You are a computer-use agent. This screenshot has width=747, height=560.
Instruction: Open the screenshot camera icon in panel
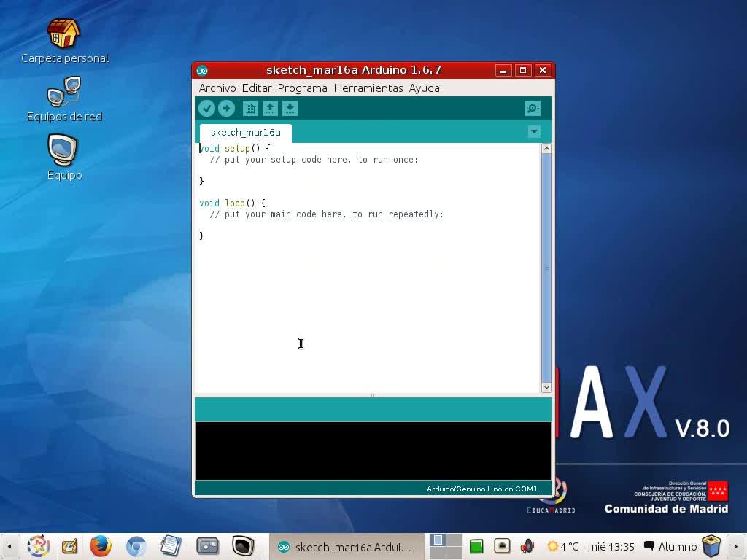(207, 546)
